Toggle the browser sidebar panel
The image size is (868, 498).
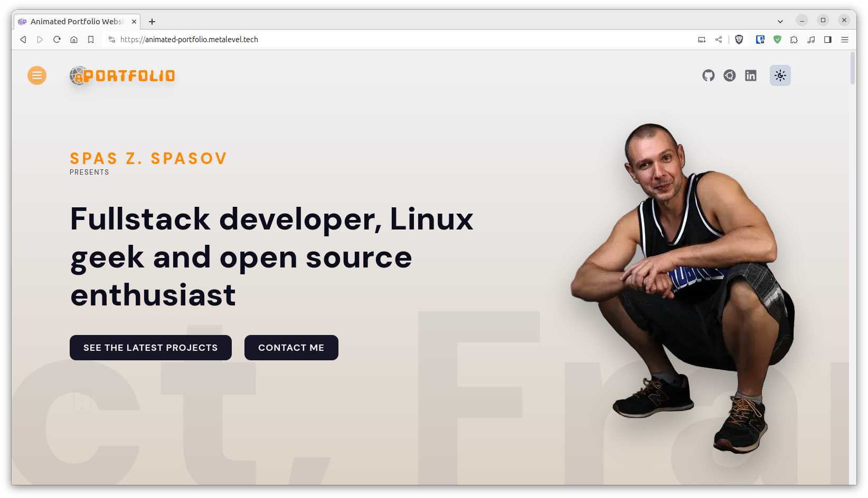[x=828, y=40]
